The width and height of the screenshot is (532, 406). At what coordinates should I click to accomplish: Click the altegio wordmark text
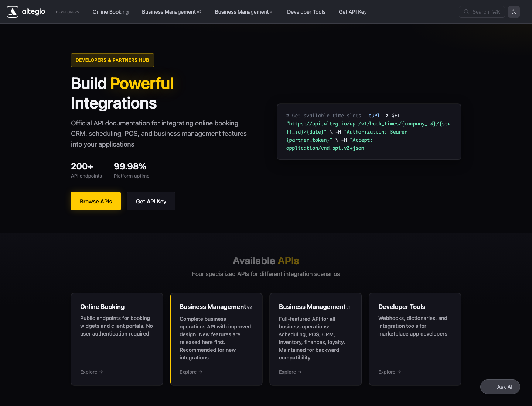(34, 11)
